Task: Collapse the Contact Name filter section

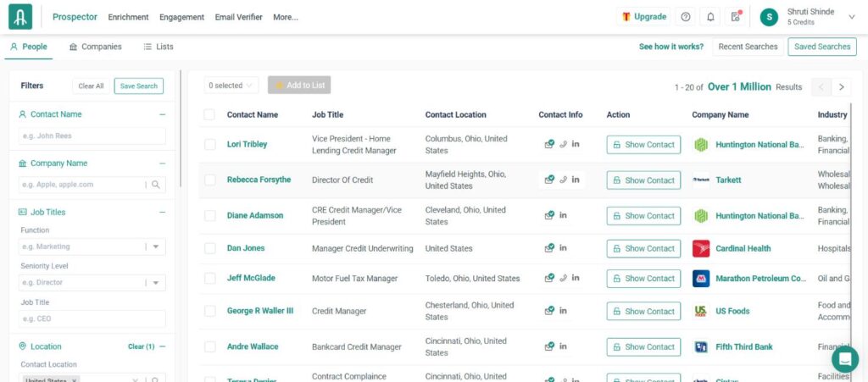Action: tap(162, 114)
